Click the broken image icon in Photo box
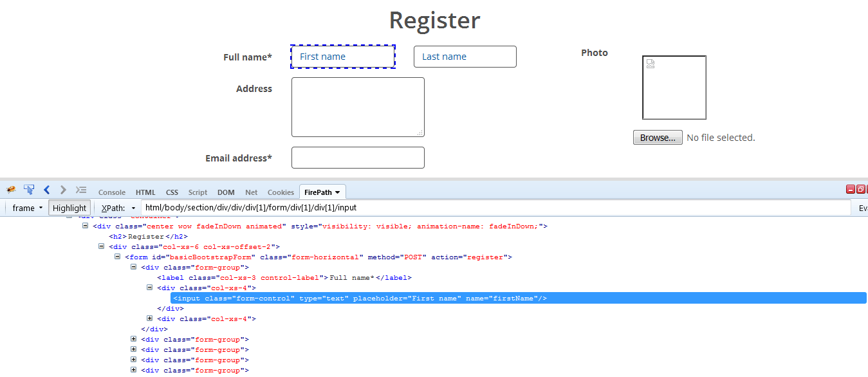Screen dimensions: 868x377 [651, 64]
